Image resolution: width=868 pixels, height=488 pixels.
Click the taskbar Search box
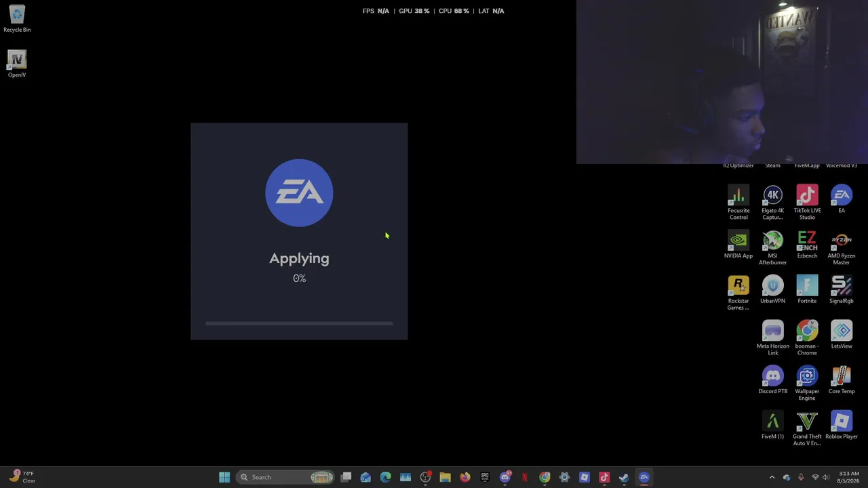[x=286, y=477]
